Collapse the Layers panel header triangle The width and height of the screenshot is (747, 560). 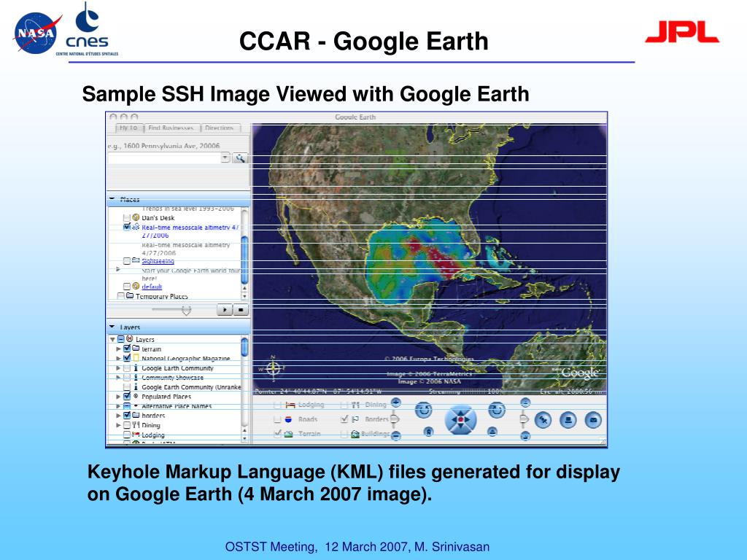112,327
